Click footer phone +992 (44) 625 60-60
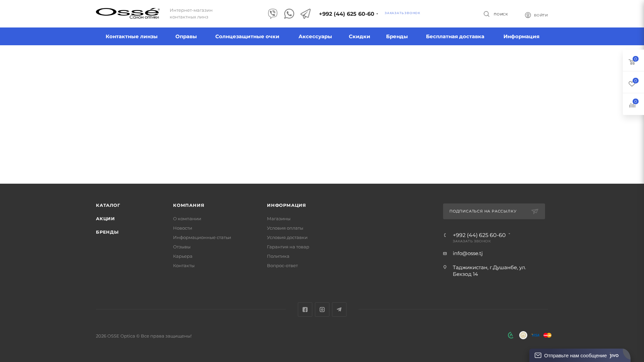 [x=479, y=235]
